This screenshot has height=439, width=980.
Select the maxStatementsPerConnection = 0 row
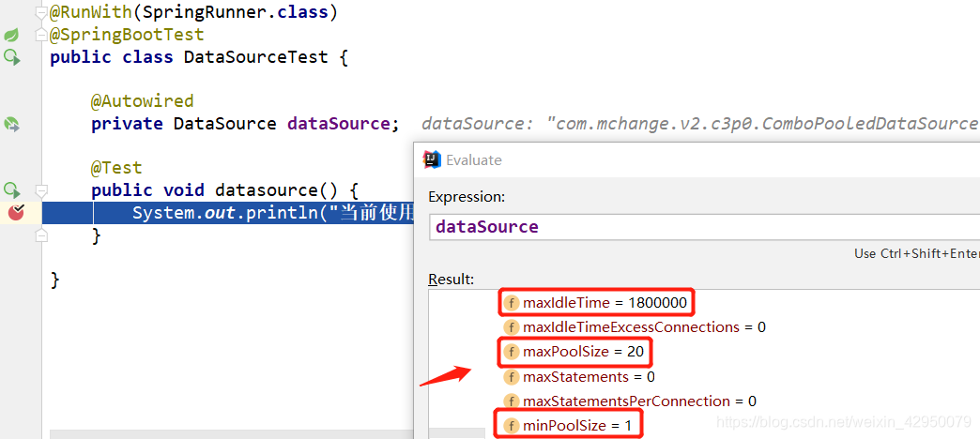(x=630, y=401)
